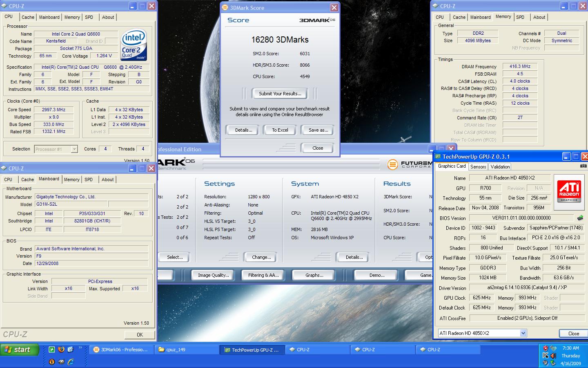Open Image Quality in 3DMark06
588x368 pixels.
[x=213, y=275]
